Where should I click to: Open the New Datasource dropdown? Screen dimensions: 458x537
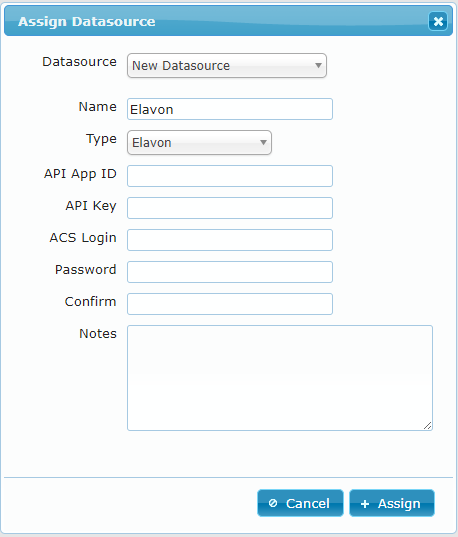[227, 65]
